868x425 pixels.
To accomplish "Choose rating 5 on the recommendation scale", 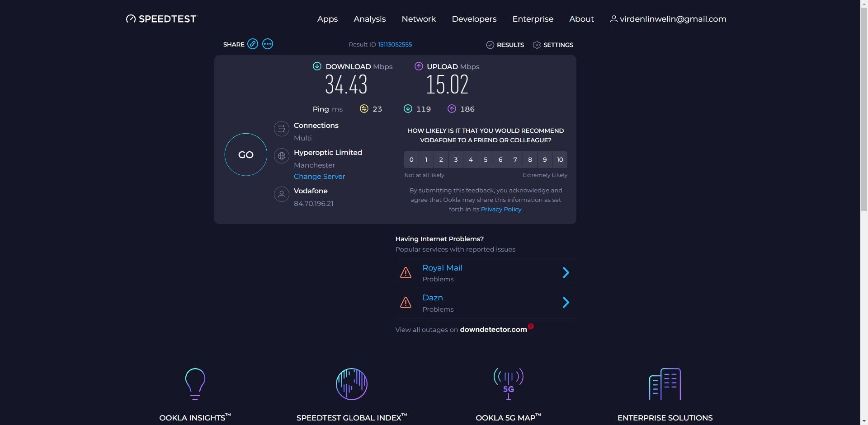I will point(485,159).
